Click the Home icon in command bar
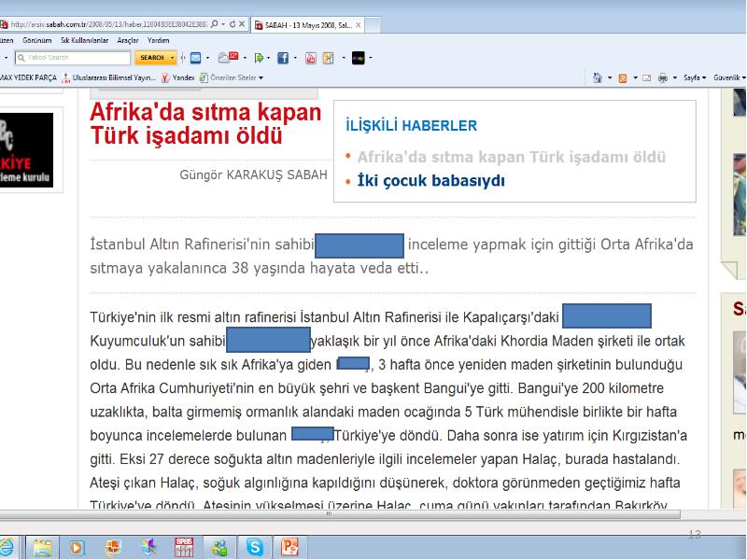747x560 pixels. [598, 77]
